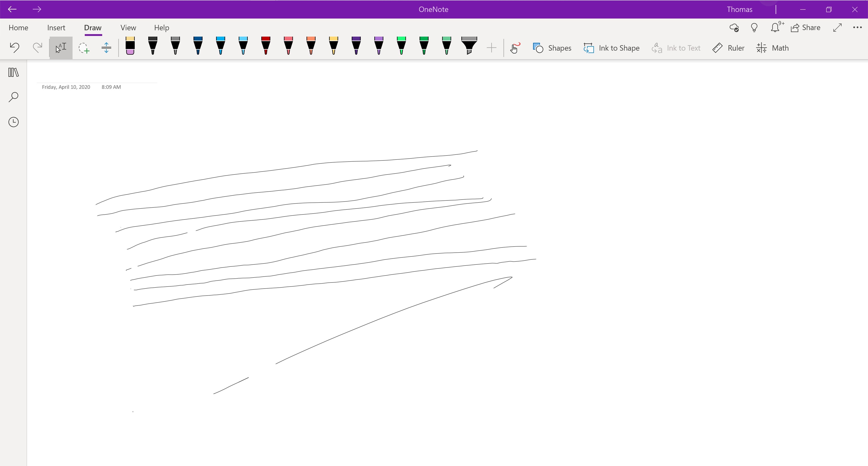The width and height of the screenshot is (868, 466).
Task: Click the Undo arrow icon
Action: pos(14,47)
